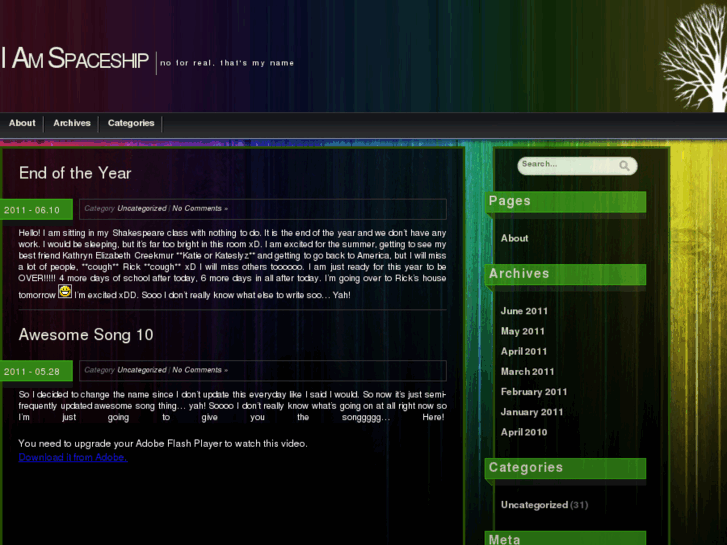Click the 2011 - 05.28 date badge

pyautogui.click(x=36, y=371)
